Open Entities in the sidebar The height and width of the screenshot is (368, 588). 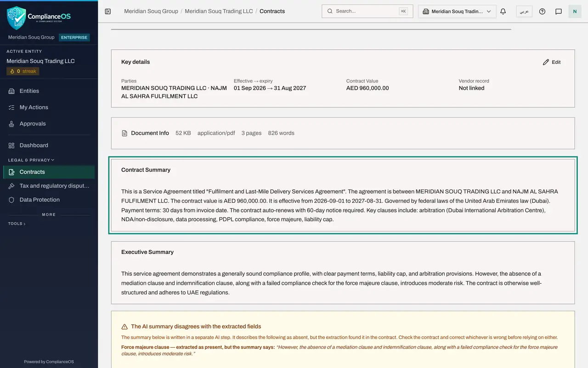pyautogui.click(x=49, y=91)
